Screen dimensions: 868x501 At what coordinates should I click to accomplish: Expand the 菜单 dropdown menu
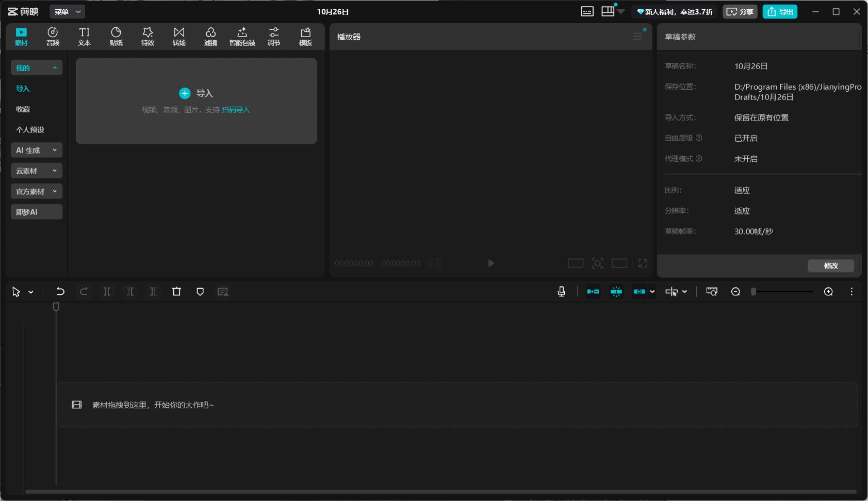68,12
